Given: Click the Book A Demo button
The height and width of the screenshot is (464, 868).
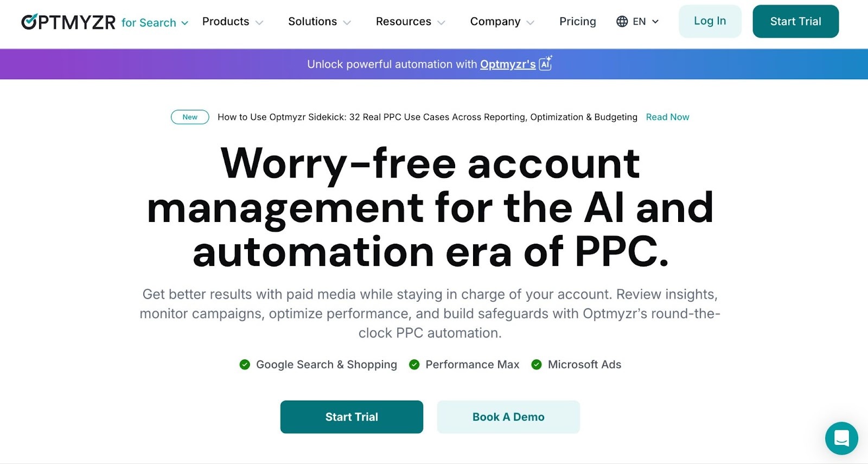Looking at the screenshot, I should pyautogui.click(x=508, y=417).
